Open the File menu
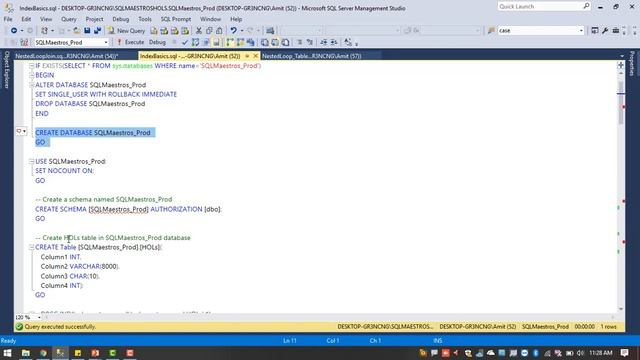The image size is (640, 360). [x=8, y=19]
